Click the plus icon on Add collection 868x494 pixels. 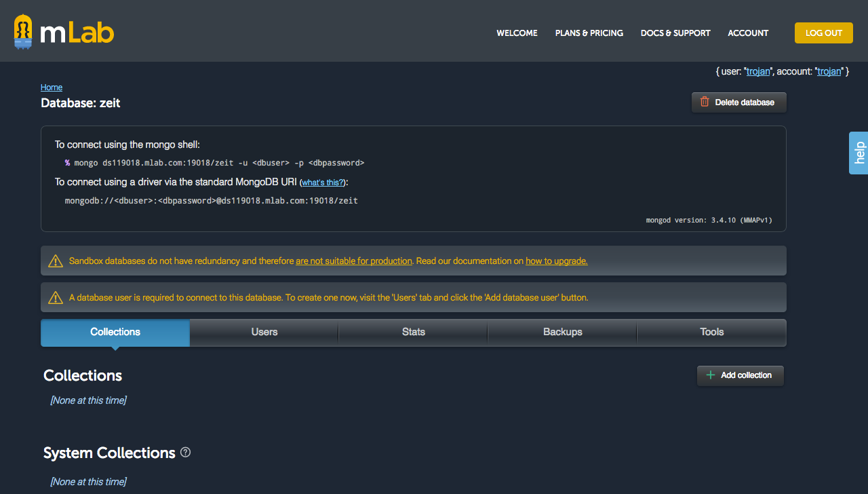pos(711,375)
